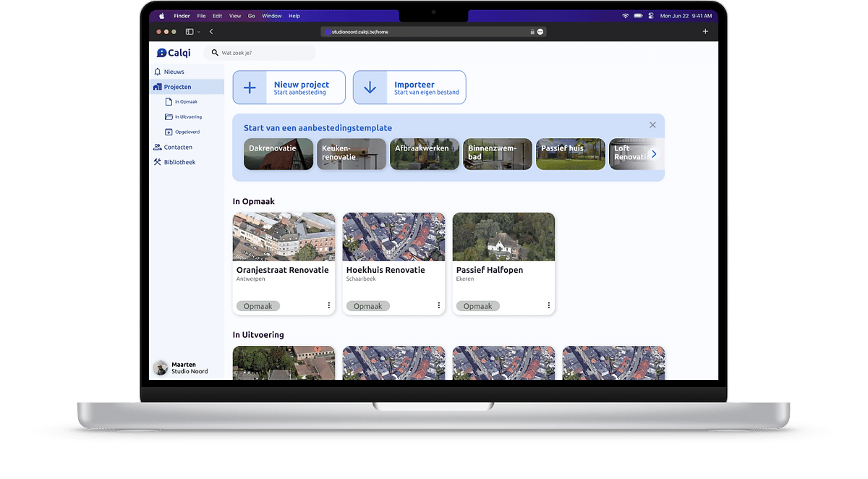Click the plus icon for Nieuw project

[x=250, y=88]
